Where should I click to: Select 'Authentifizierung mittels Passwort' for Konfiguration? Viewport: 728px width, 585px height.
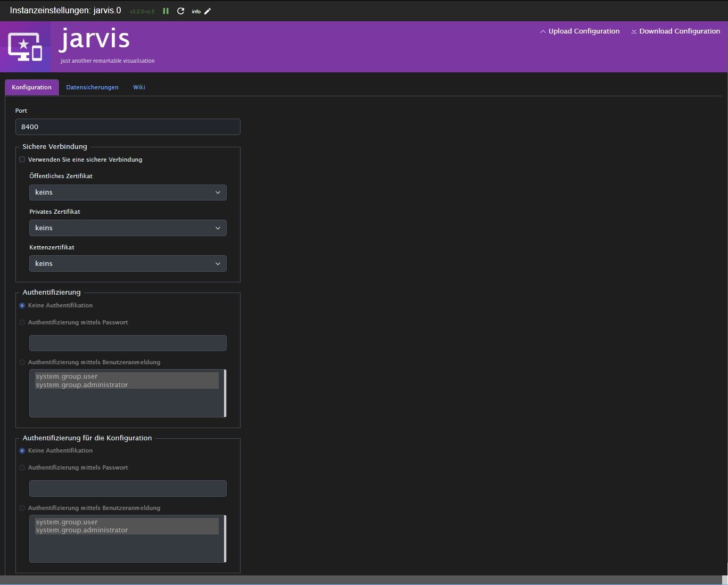[x=22, y=468]
